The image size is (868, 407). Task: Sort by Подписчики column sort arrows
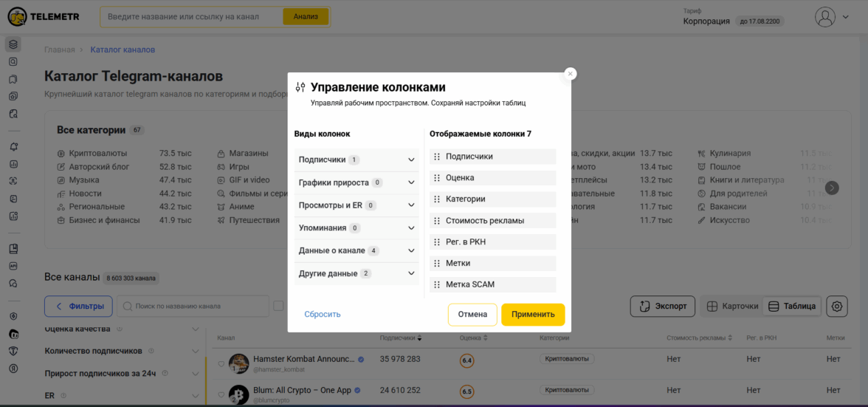[419, 338]
